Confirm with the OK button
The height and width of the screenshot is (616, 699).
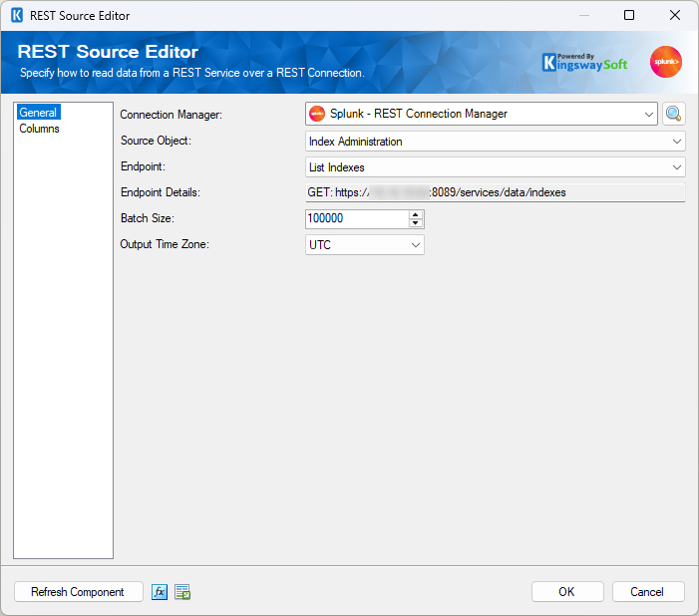(567, 592)
